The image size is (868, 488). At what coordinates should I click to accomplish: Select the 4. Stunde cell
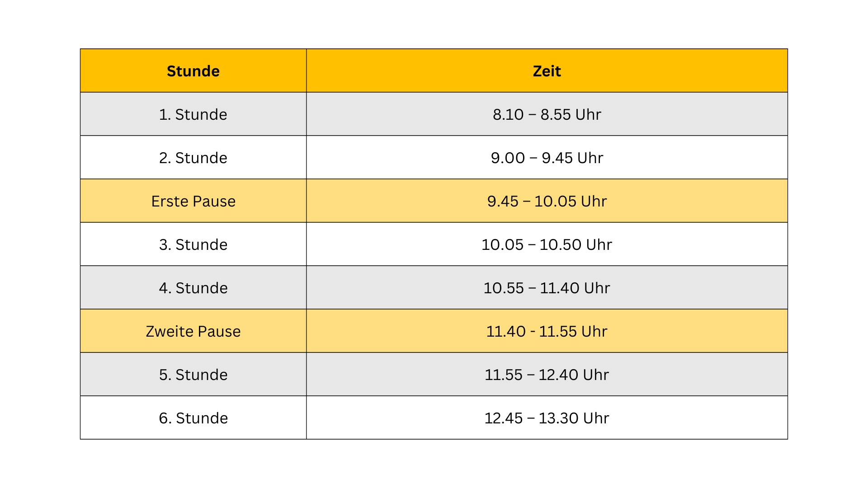tap(193, 287)
